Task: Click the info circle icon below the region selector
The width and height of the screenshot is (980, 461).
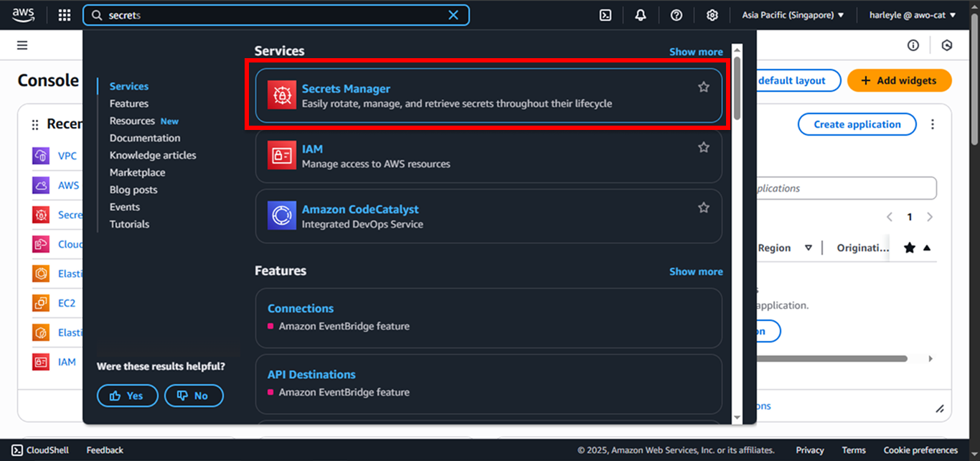Action: [x=913, y=45]
